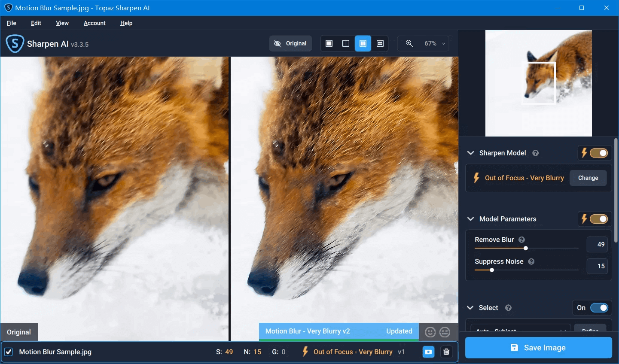
Task: Open the Account menu
Action: (94, 23)
